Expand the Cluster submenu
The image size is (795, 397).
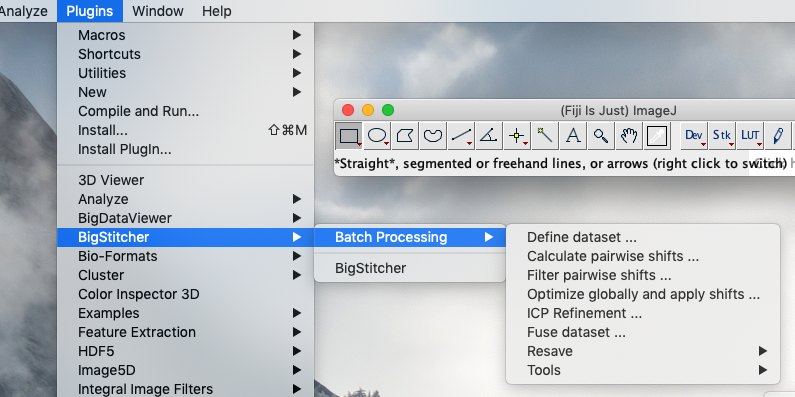(x=186, y=275)
